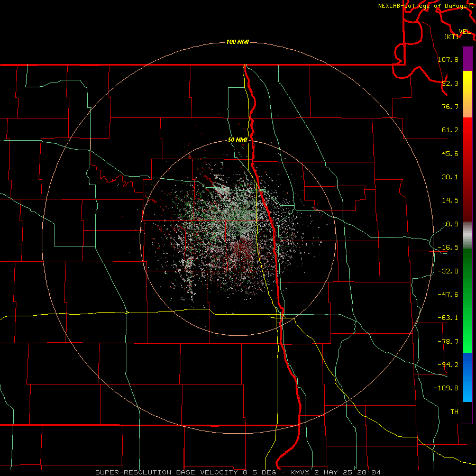The height and width of the screenshot is (476, 476).
Task: Click the [KT] units label
Action: 452,36
